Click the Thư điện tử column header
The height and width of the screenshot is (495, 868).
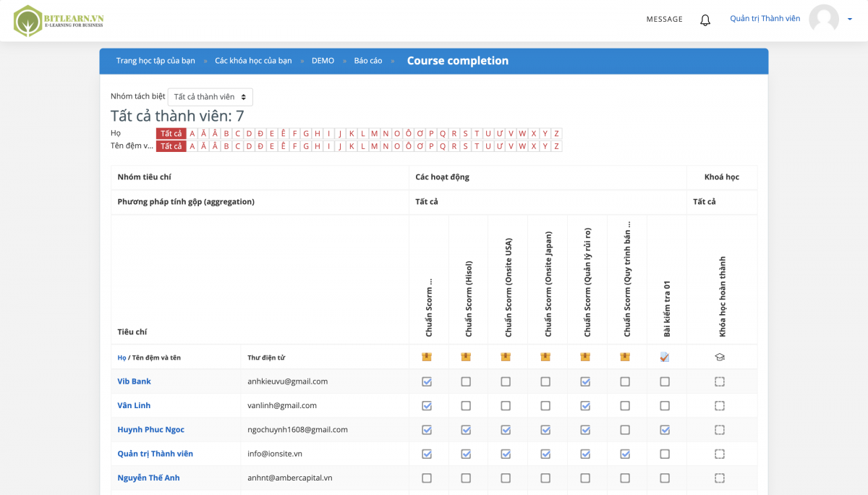pos(265,357)
